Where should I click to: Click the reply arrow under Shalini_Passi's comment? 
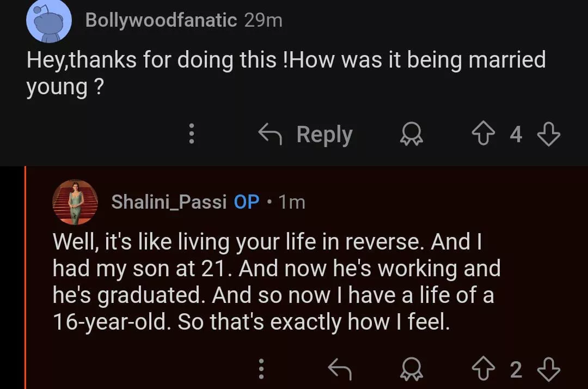tap(340, 370)
